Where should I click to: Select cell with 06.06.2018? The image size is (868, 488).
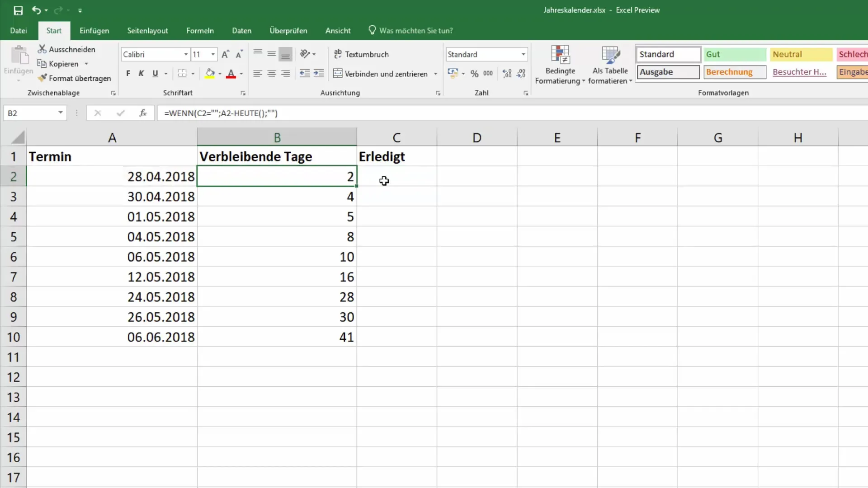[112, 337]
